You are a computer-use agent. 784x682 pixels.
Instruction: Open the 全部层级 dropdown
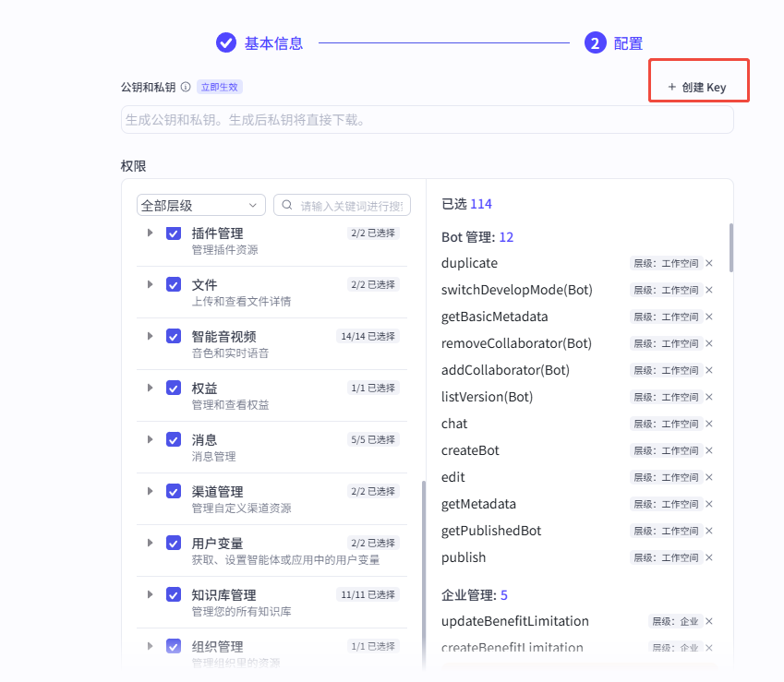point(200,205)
